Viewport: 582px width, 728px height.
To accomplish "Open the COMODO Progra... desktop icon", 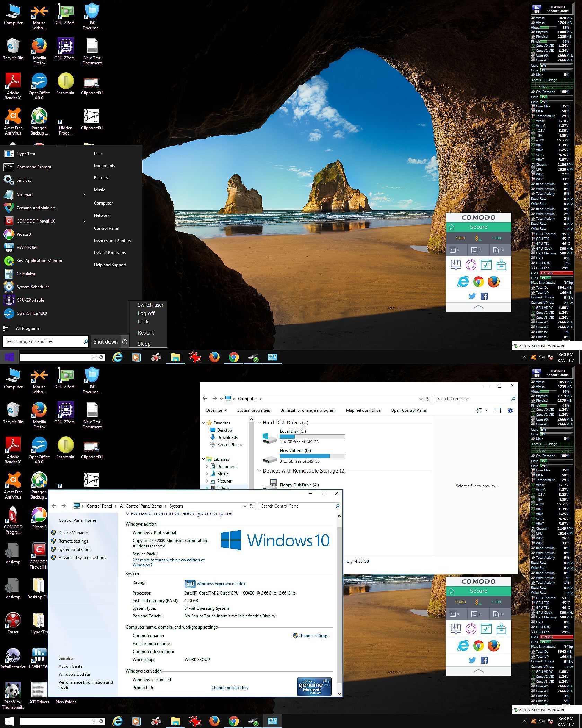I will tap(13, 520).
